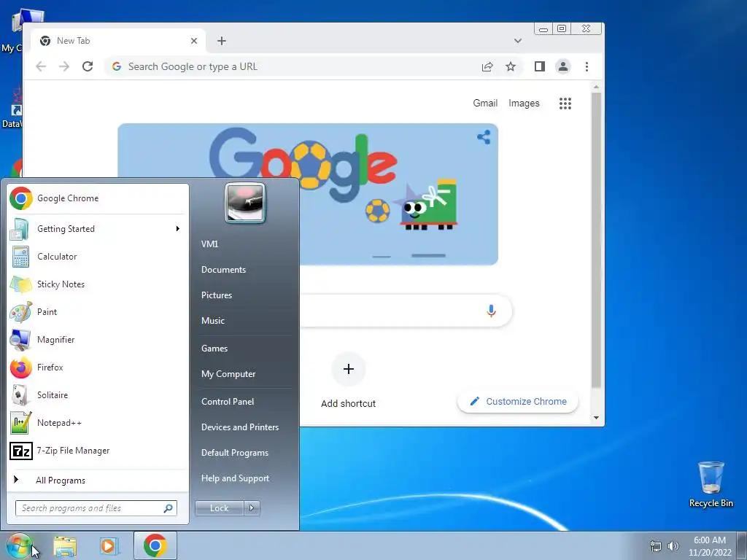This screenshot has width=747, height=560.
Task: Expand Getting Started submenu arrow
Action: tap(178, 229)
